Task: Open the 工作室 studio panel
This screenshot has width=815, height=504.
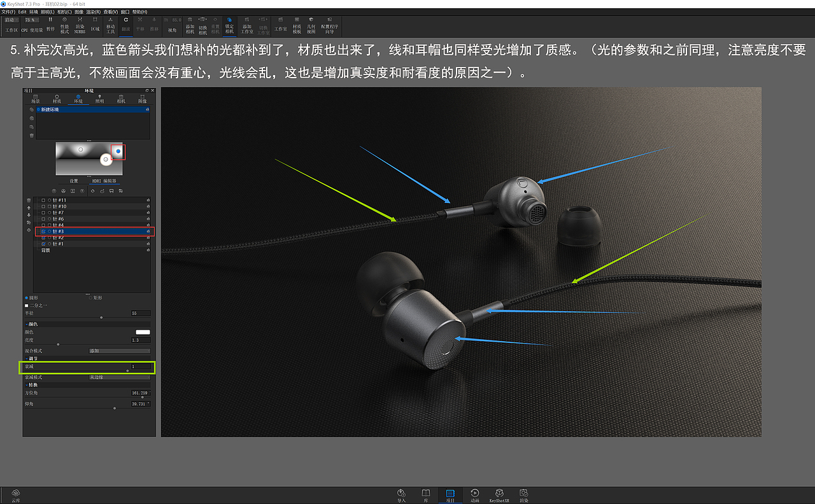Action: (x=280, y=25)
